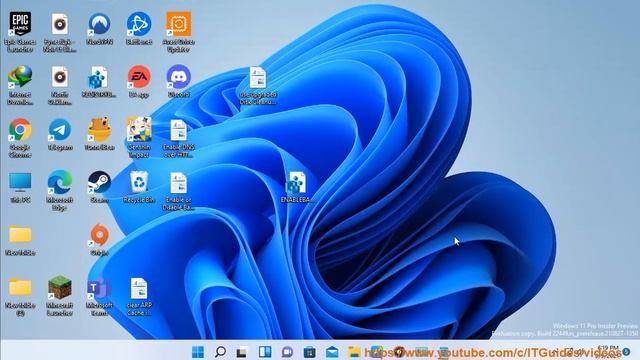This screenshot has height=360, width=640.
Task: Select the Enable DNS over HTTPS document
Action: [x=178, y=138]
